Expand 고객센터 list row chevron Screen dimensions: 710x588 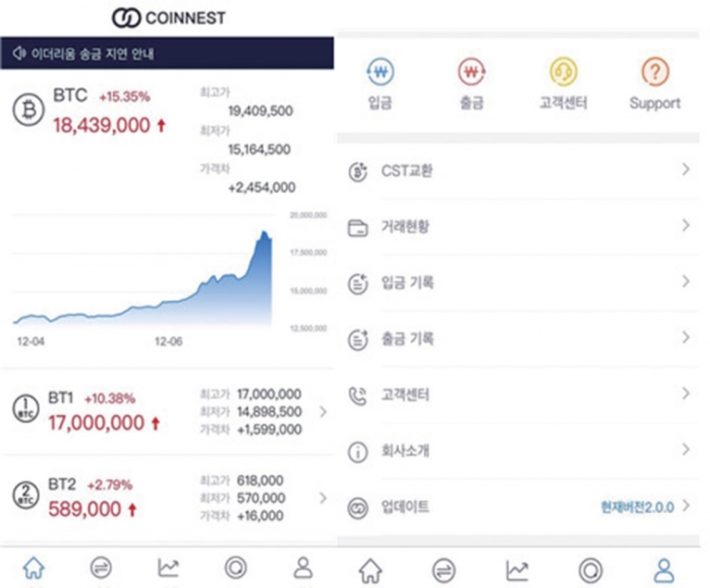[686, 394]
